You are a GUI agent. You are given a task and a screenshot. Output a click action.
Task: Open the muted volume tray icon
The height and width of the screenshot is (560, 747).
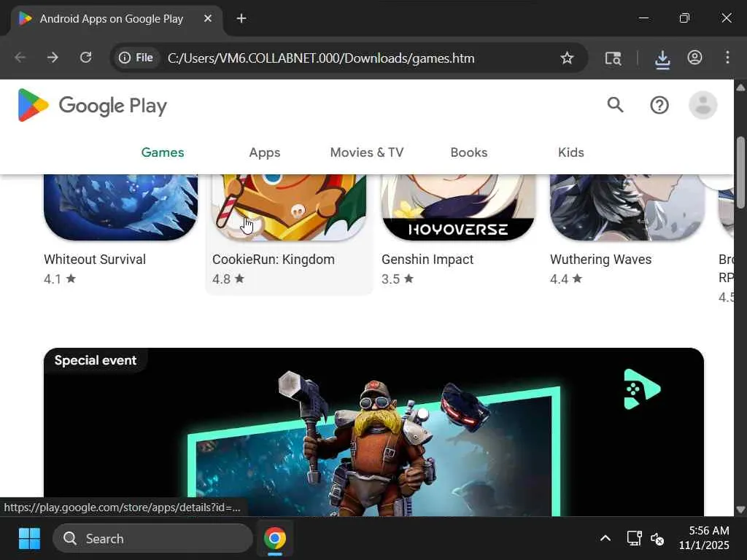click(657, 539)
